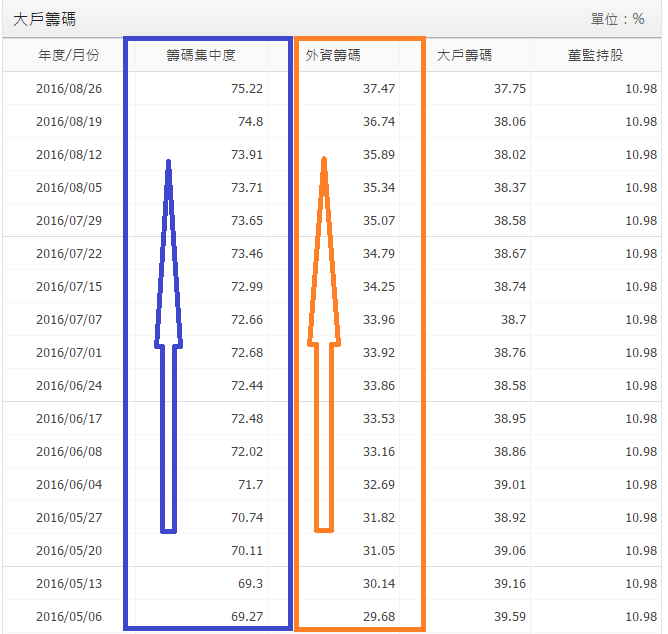Select the 2016/05/27 date cell
The width and height of the screenshot is (668, 634).
pos(69,518)
